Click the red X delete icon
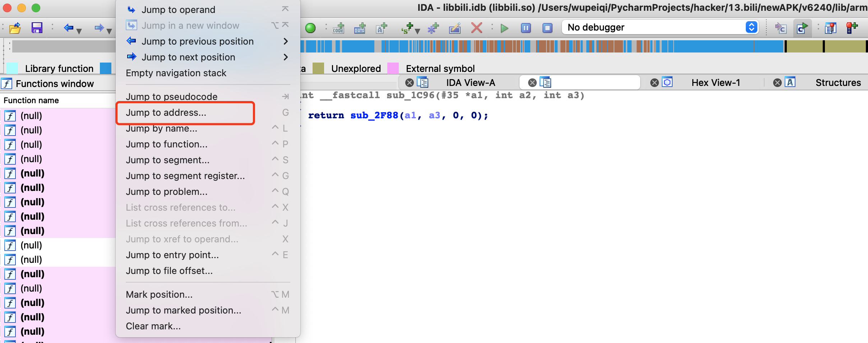Screen dimensions: 868x343 point(477,28)
